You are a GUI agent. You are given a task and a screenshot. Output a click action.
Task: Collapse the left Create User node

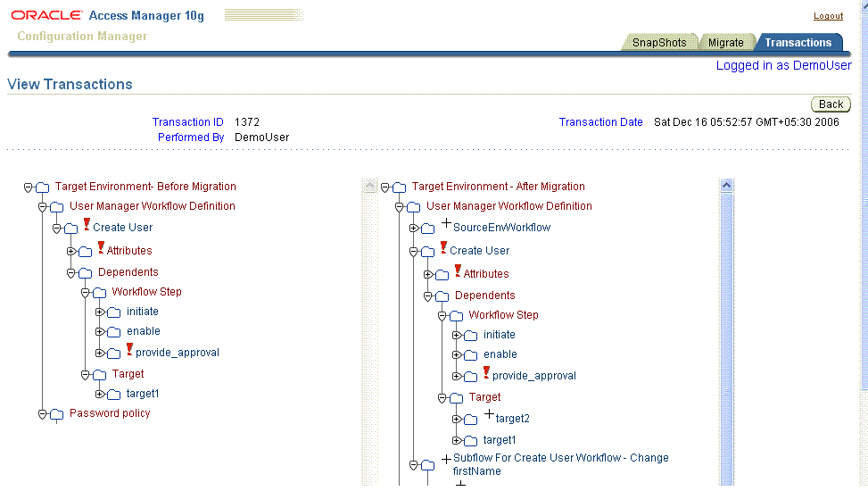[56, 229]
